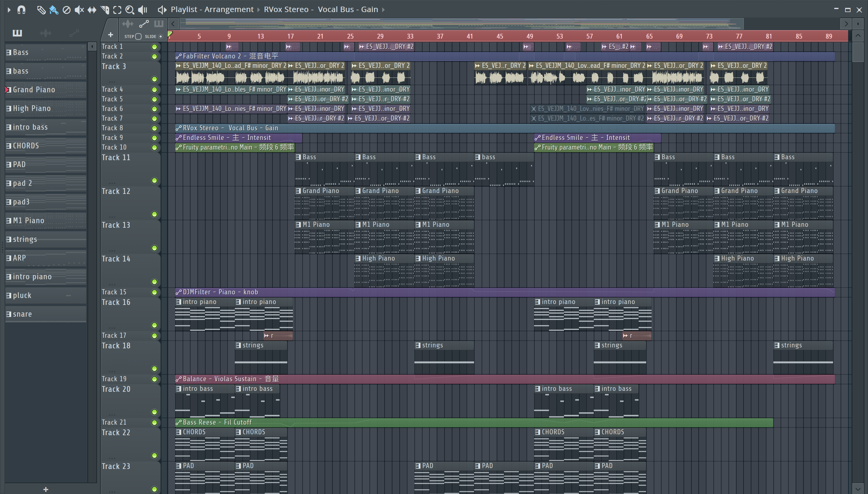Filter pattern clips in track header
The height and width of the screenshot is (494, 868).
[159, 24]
